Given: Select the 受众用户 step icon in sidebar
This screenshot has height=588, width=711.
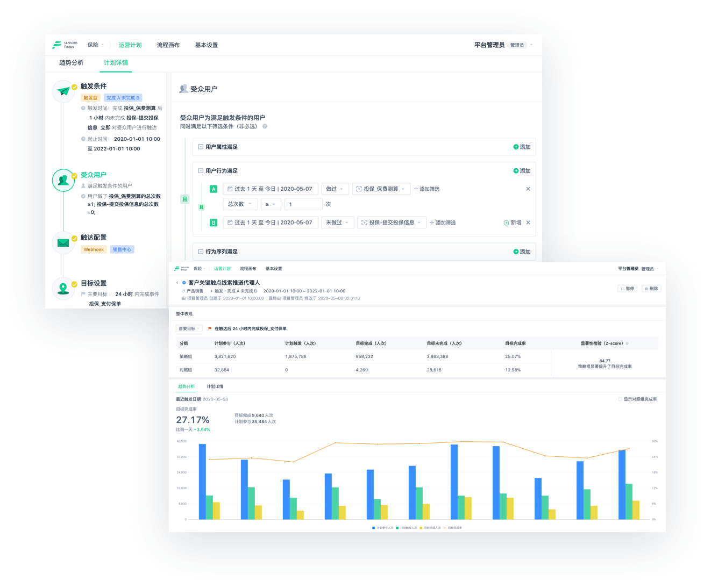Looking at the screenshot, I should click(x=63, y=180).
